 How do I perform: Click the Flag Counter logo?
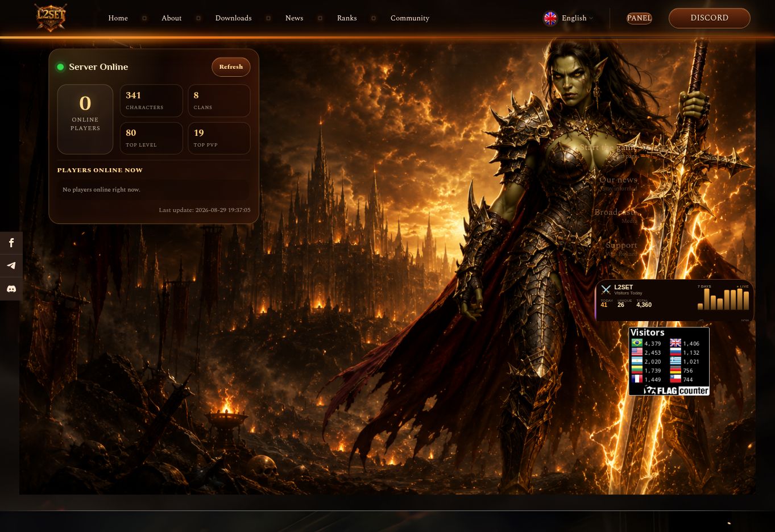(676, 390)
